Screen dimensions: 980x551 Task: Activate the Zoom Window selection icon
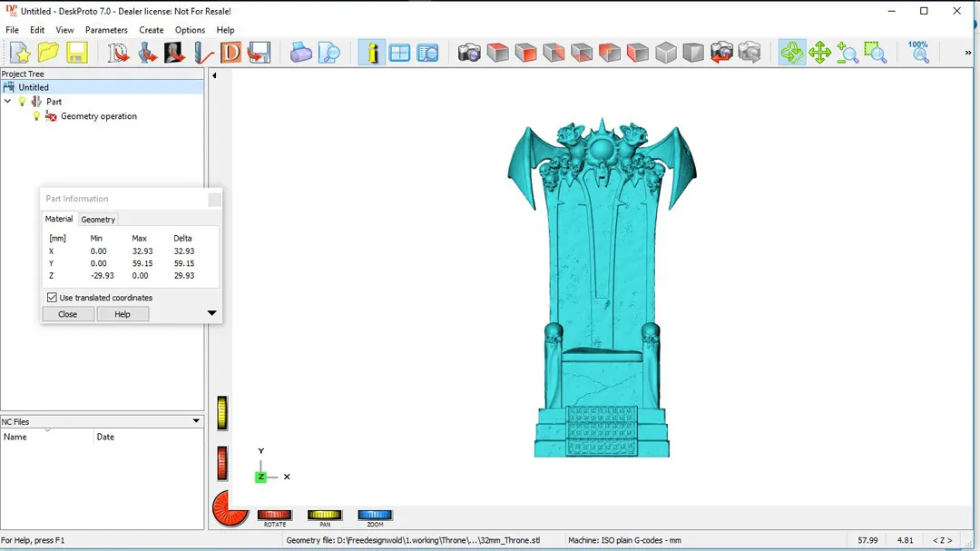coord(876,53)
